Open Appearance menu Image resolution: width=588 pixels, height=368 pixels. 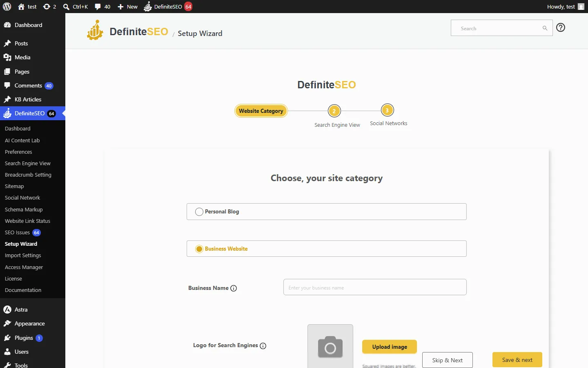click(x=33, y=323)
